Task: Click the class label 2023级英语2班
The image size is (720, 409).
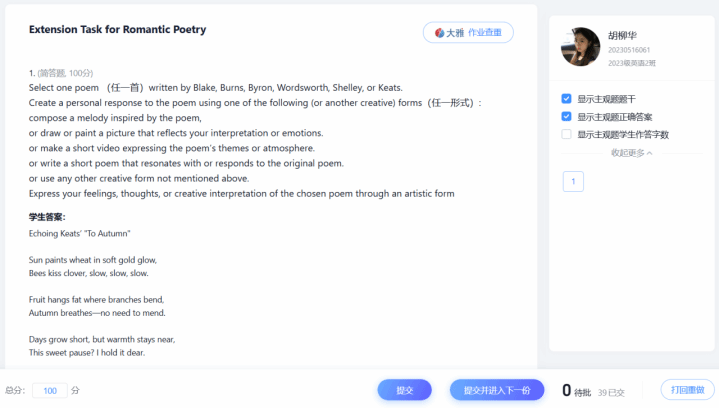Action: click(x=631, y=63)
